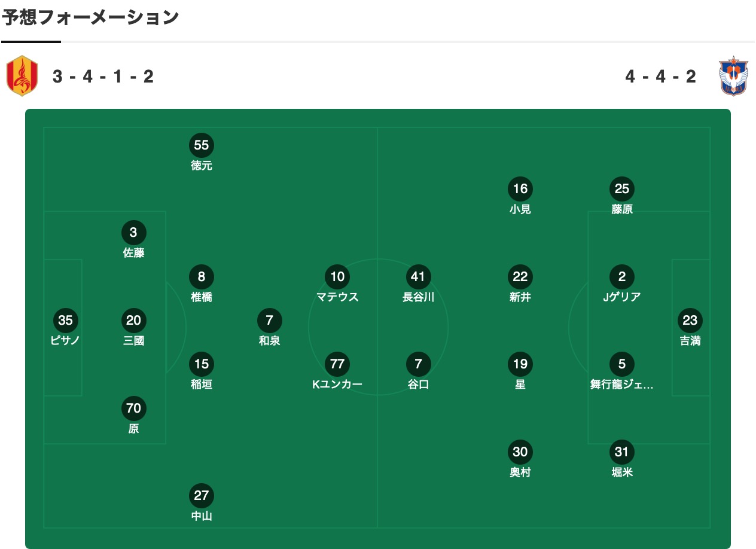Select player number 20 三國
Image resolution: width=756 pixels, height=549 pixels.
tap(133, 328)
